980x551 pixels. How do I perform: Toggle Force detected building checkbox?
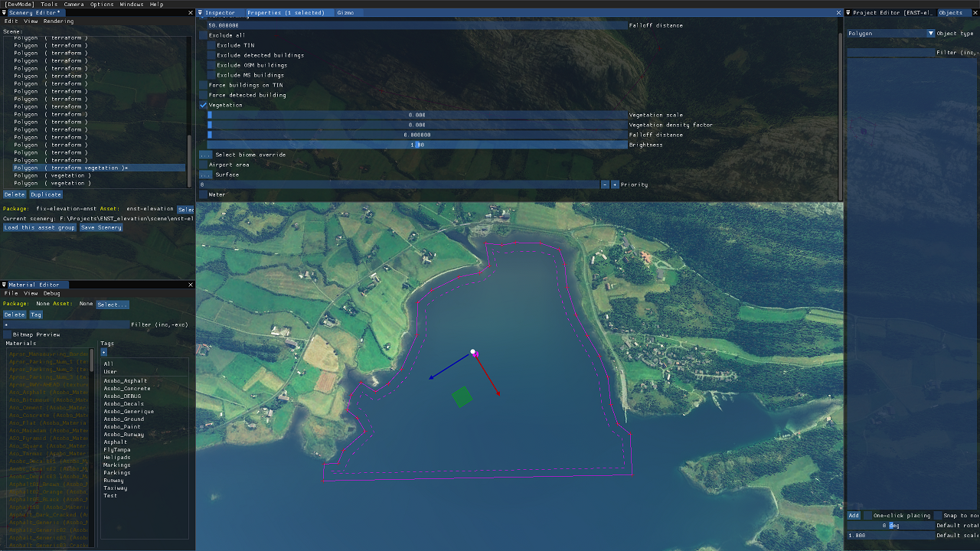(204, 95)
